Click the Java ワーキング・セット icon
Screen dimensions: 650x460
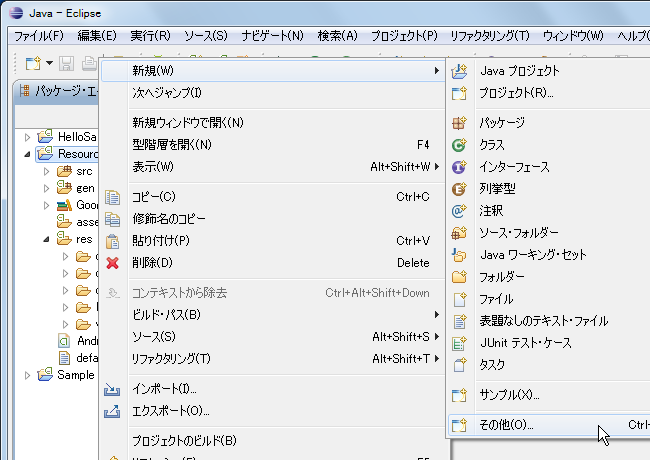point(459,255)
